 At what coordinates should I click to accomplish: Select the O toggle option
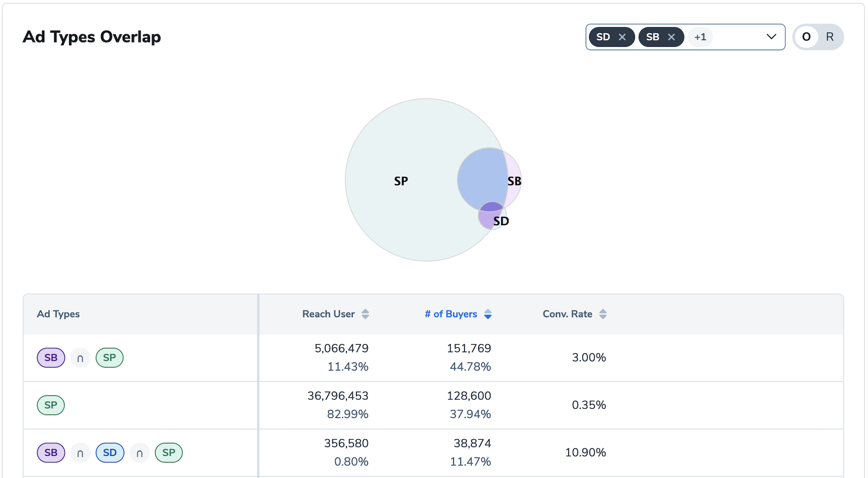tap(806, 37)
